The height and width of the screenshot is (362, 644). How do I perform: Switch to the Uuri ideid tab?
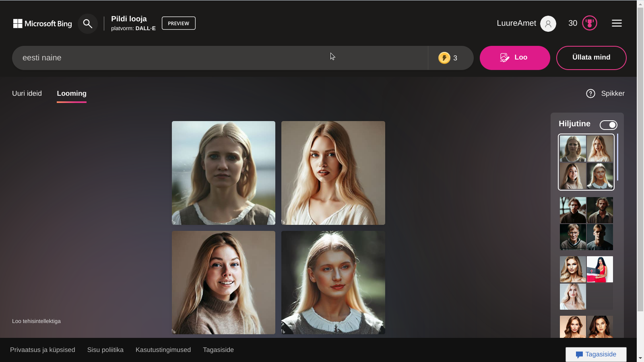point(27,94)
